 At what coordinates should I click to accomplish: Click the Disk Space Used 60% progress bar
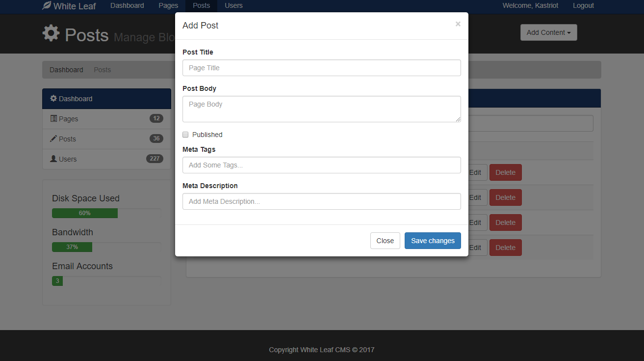coord(85,213)
